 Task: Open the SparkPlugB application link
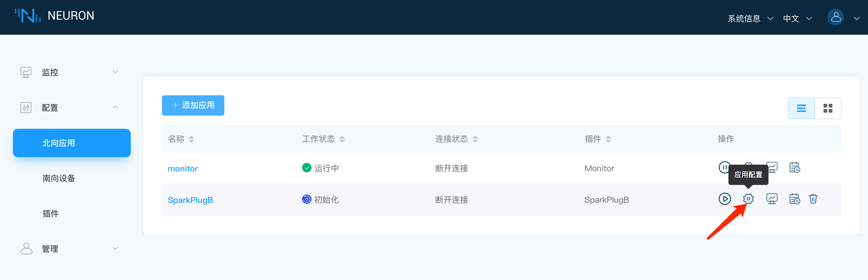[x=191, y=200]
